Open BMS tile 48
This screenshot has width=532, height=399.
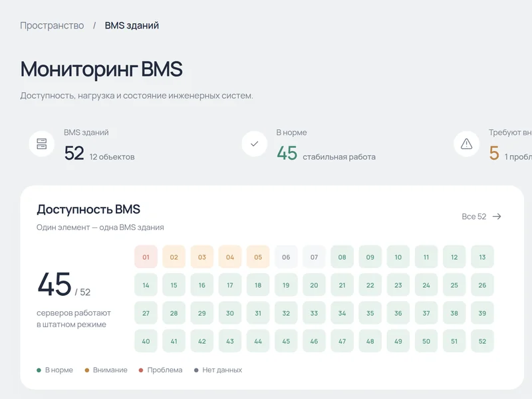[x=370, y=341]
